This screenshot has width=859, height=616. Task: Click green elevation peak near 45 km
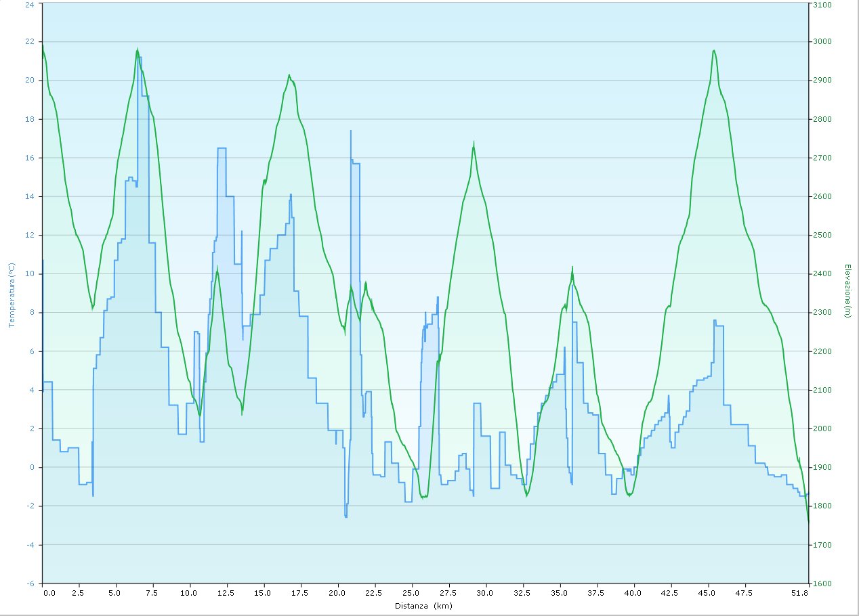(x=714, y=51)
